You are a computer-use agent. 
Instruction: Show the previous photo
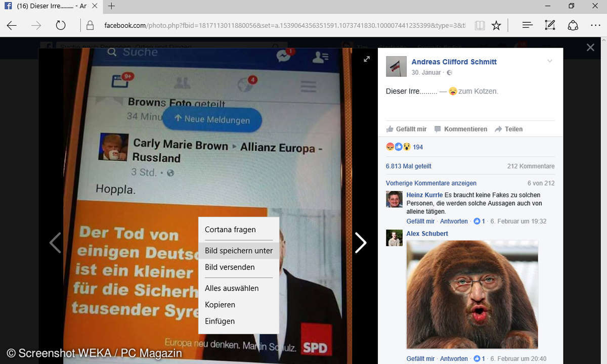[x=55, y=243]
